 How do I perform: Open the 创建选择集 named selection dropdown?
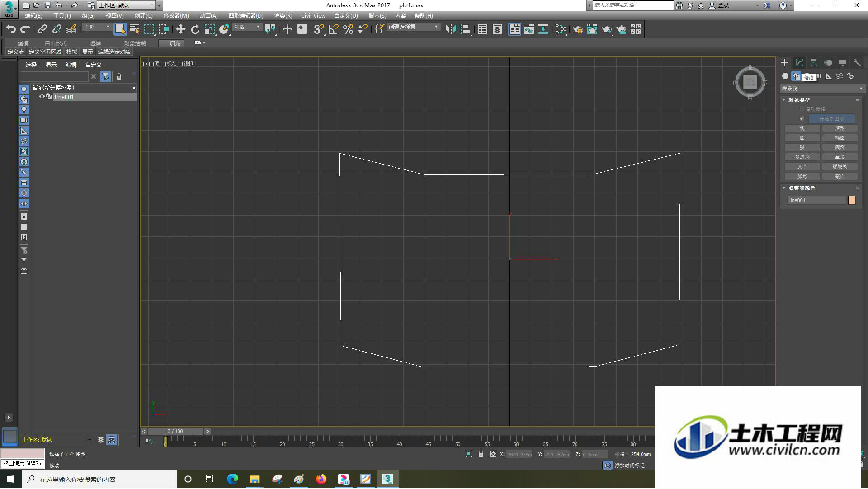pos(413,27)
